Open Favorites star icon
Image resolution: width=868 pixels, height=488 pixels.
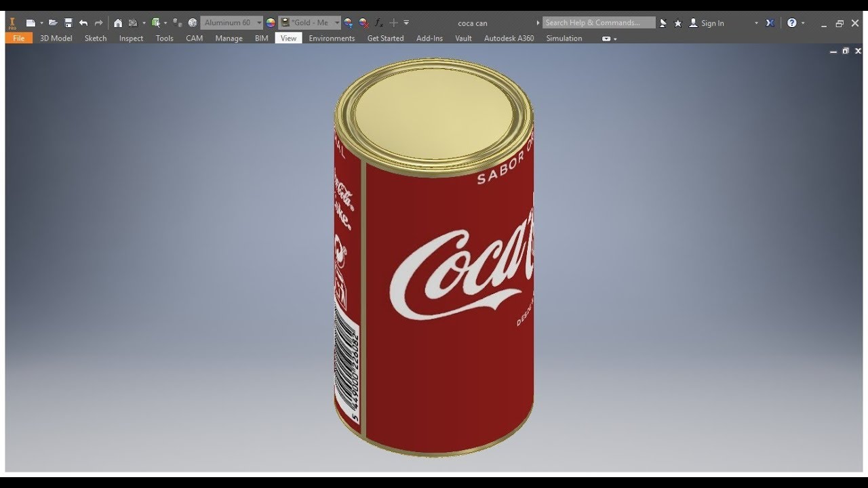point(678,23)
